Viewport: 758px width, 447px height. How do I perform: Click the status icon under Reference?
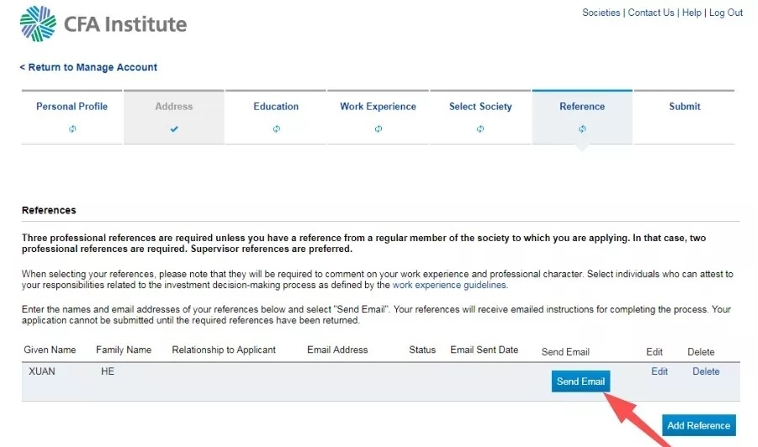click(x=582, y=129)
